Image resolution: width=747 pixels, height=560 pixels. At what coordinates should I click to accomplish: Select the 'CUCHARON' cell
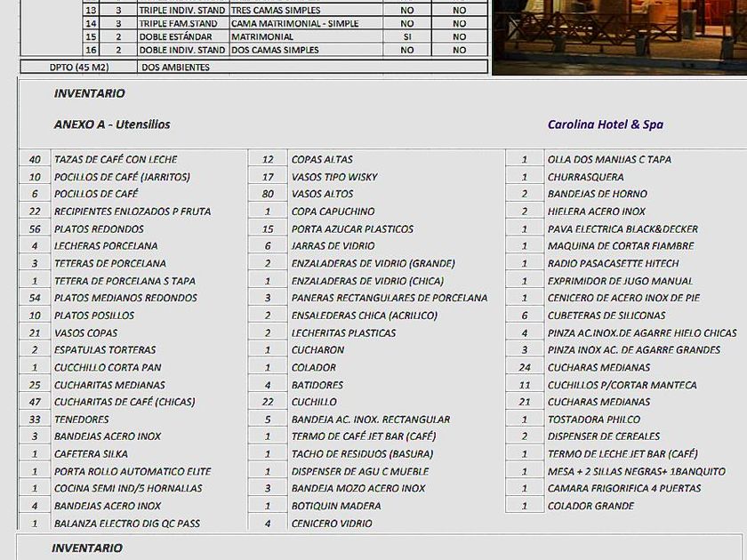tap(317, 350)
